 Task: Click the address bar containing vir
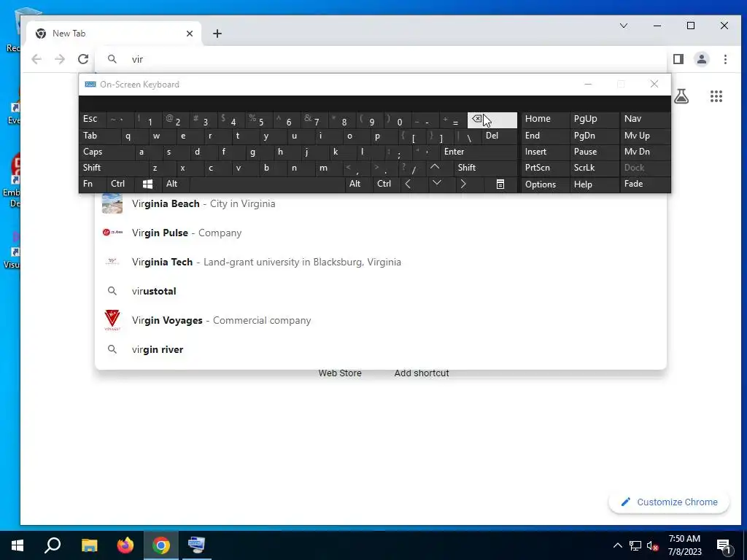(381, 59)
